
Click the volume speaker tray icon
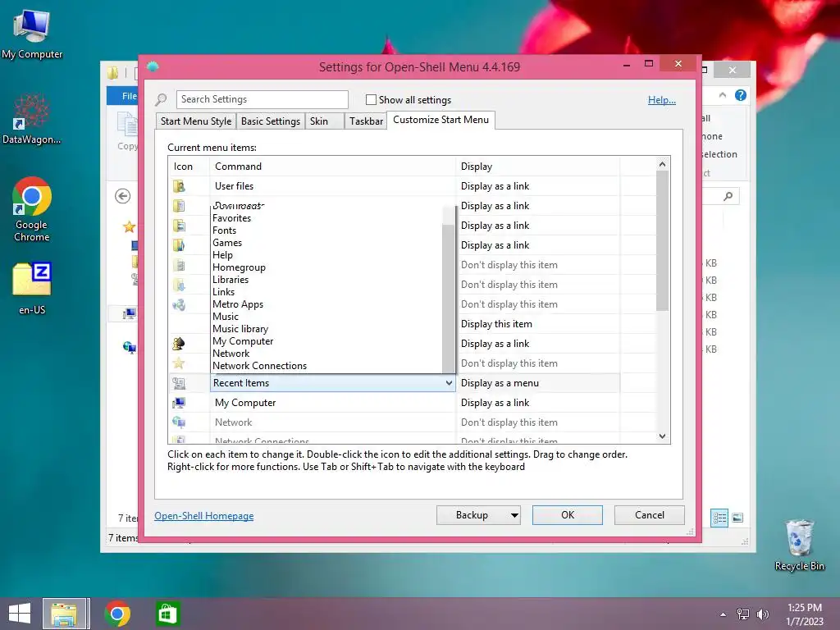[x=762, y=614]
